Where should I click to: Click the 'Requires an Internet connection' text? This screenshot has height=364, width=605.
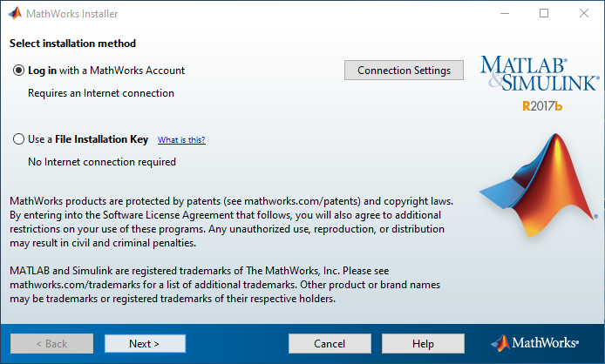pyautogui.click(x=101, y=93)
